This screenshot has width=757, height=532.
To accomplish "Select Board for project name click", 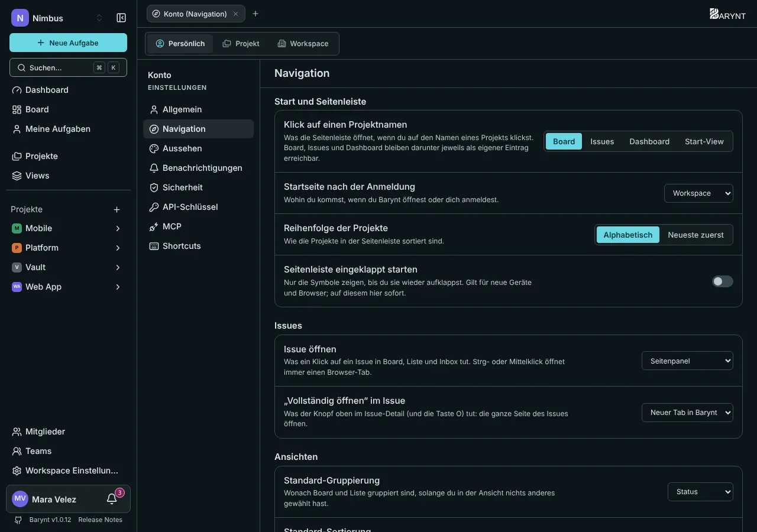I will coord(564,141).
